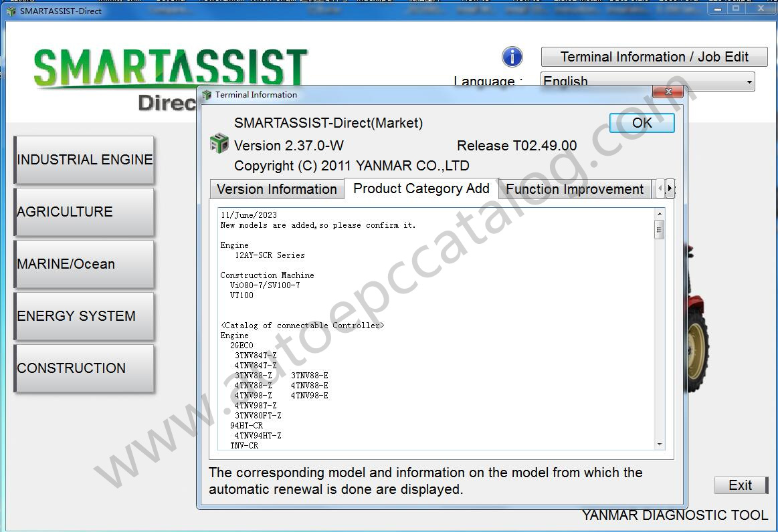Click the text area's scroll down arrow
778x532 pixels.
(660, 444)
